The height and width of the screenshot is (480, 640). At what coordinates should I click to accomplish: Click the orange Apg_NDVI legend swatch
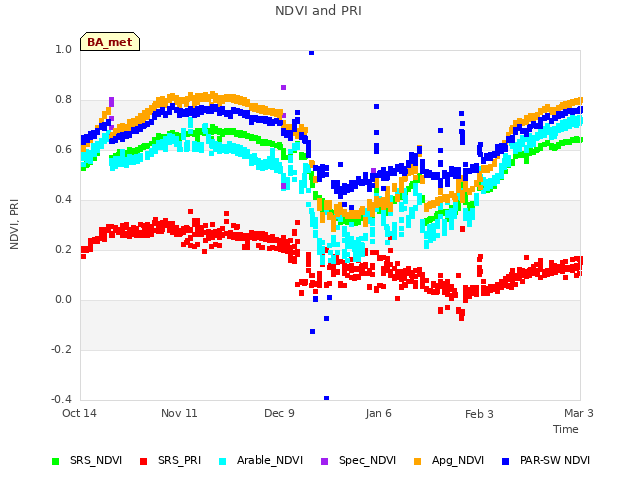pyautogui.click(x=418, y=461)
